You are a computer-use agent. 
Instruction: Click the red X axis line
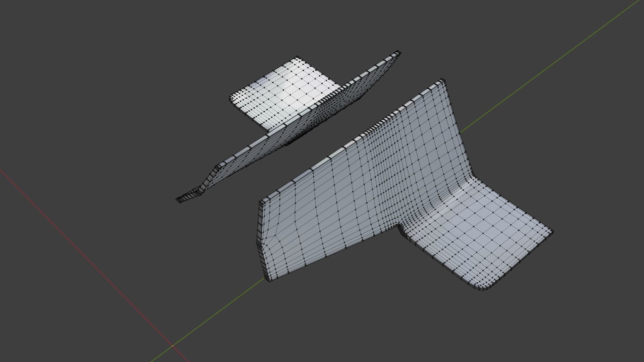point(84,255)
